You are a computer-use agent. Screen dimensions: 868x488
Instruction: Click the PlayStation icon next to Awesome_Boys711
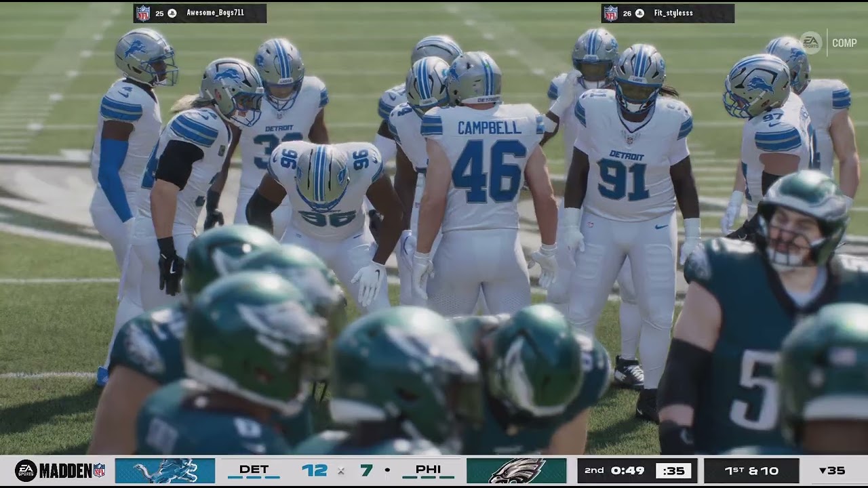tap(172, 13)
